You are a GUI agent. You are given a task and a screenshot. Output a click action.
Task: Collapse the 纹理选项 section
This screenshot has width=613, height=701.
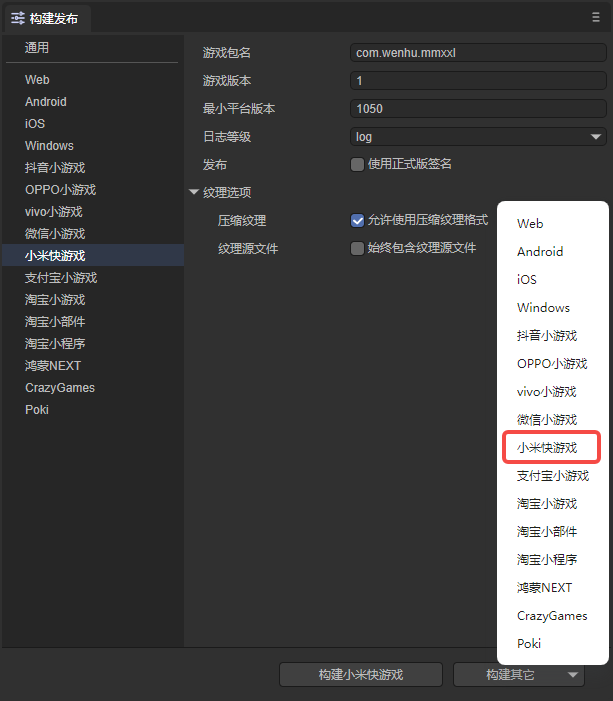pyautogui.click(x=194, y=193)
